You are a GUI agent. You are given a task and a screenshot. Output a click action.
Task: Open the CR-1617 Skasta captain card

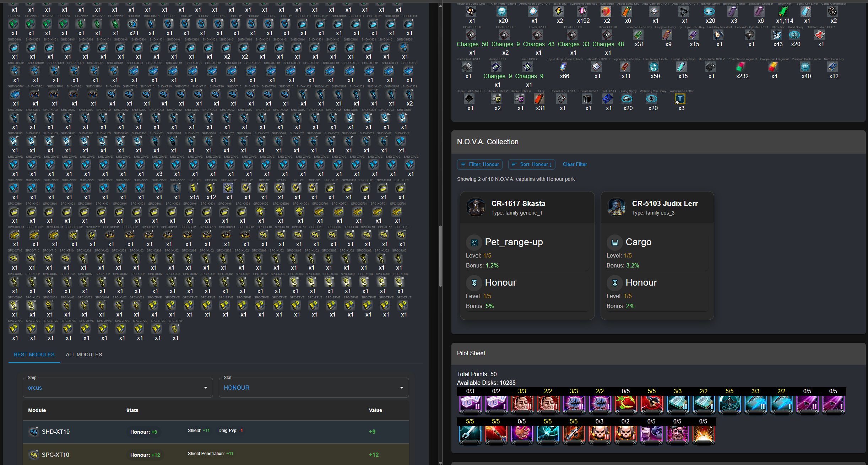pyautogui.click(x=527, y=256)
